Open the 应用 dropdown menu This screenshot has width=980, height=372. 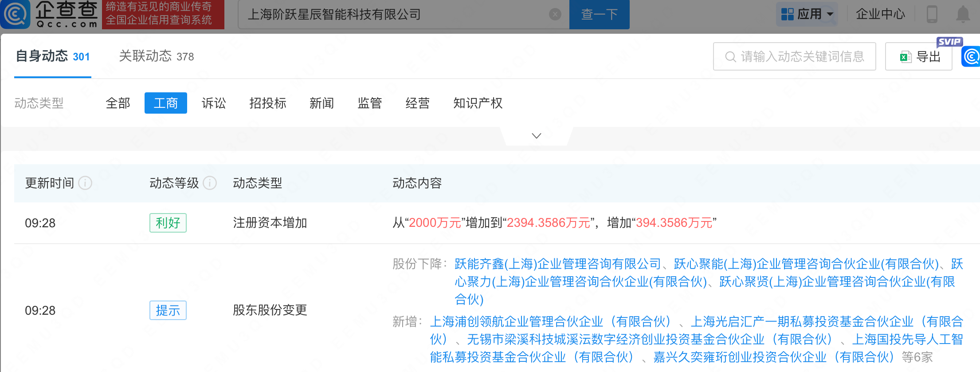pos(807,14)
